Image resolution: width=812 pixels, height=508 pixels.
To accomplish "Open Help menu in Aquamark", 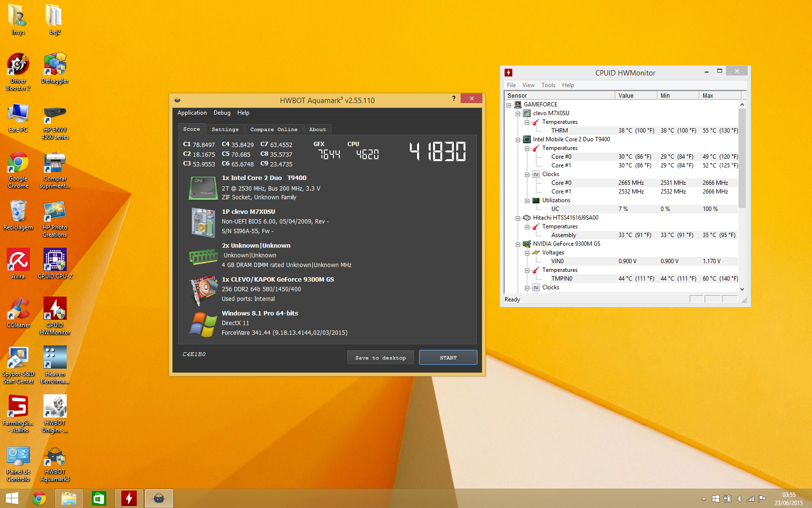I will pyautogui.click(x=243, y=113).
